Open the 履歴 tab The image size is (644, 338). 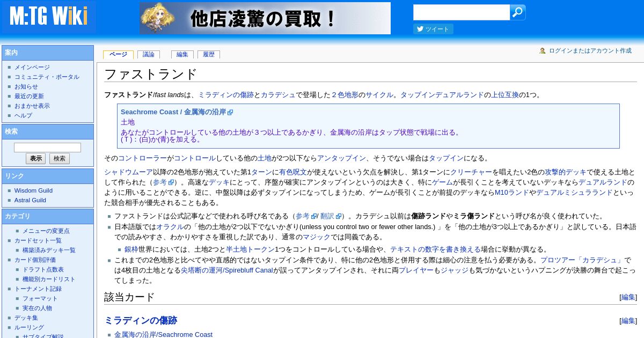[x=209, y=55]
